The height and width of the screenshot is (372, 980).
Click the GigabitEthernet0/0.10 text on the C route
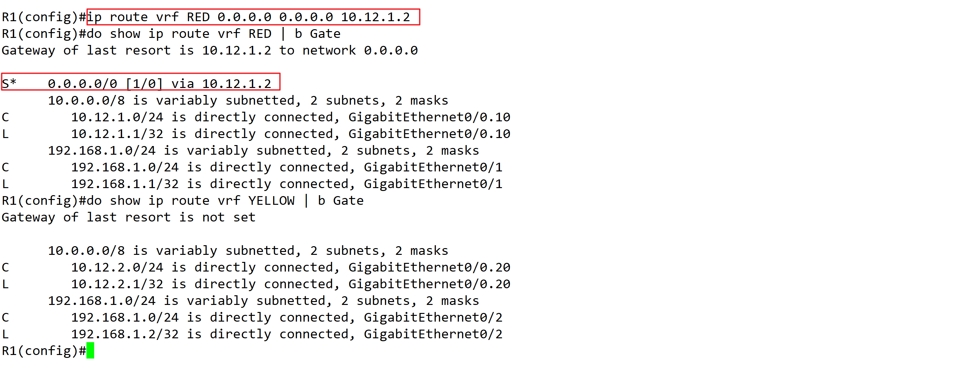coord(430,117)
